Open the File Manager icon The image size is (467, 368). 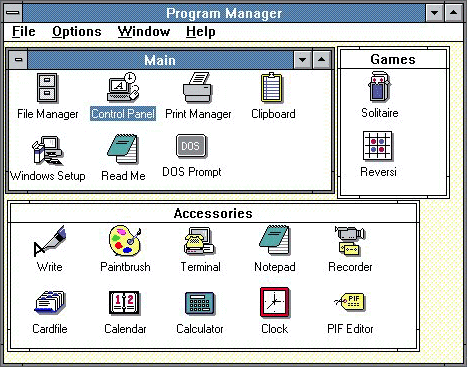point(47,88)
